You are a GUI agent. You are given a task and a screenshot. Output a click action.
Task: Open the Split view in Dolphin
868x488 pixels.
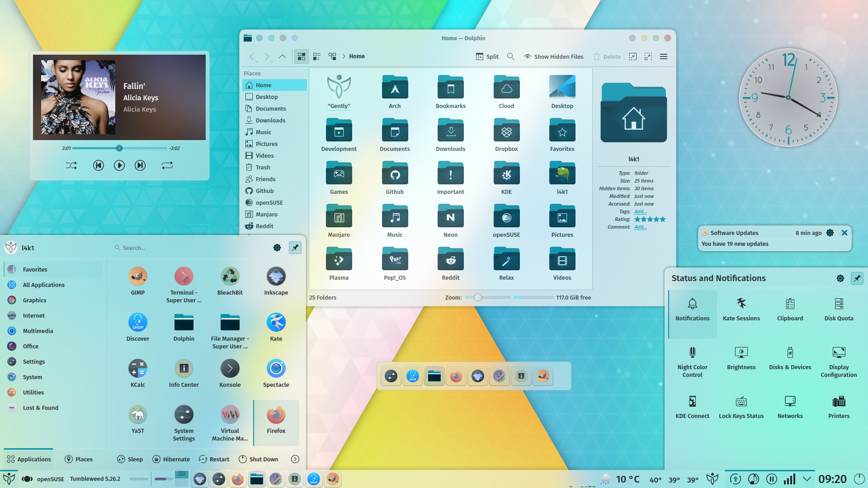point(487,56)
